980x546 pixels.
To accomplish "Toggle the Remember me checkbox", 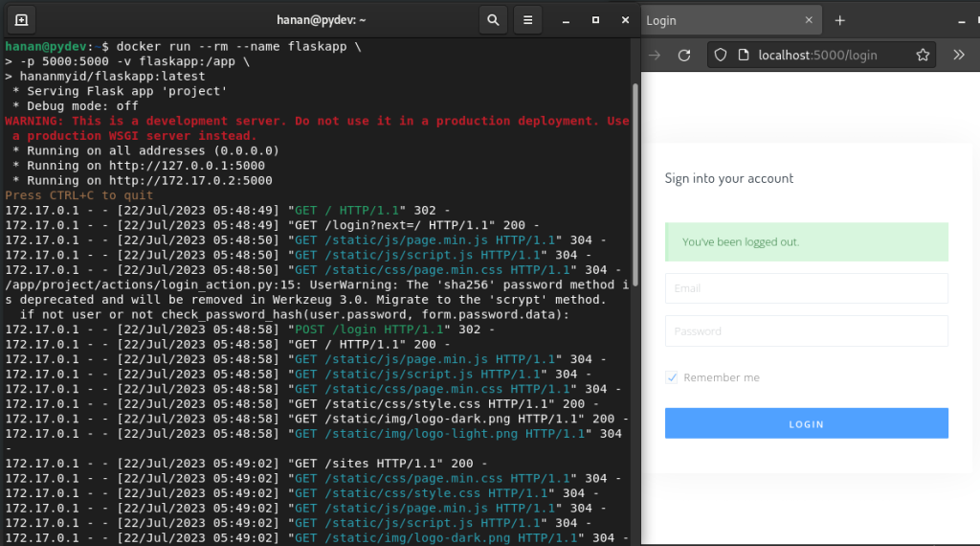I will (x=671, y=377).
